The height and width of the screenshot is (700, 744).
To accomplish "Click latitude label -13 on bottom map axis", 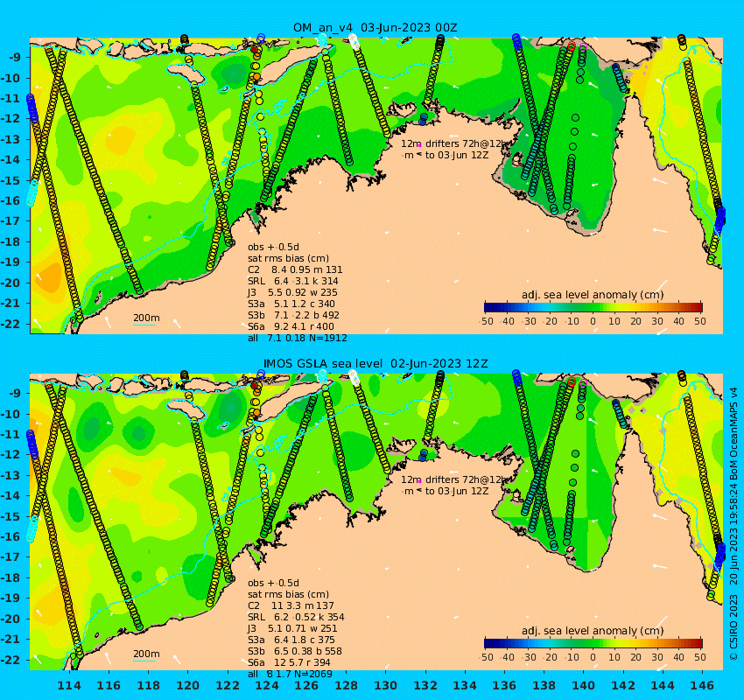I will [x=10, y=476].
